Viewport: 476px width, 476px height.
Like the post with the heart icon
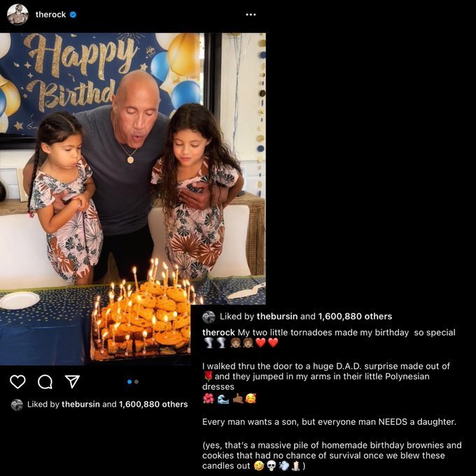click(17, 381)
